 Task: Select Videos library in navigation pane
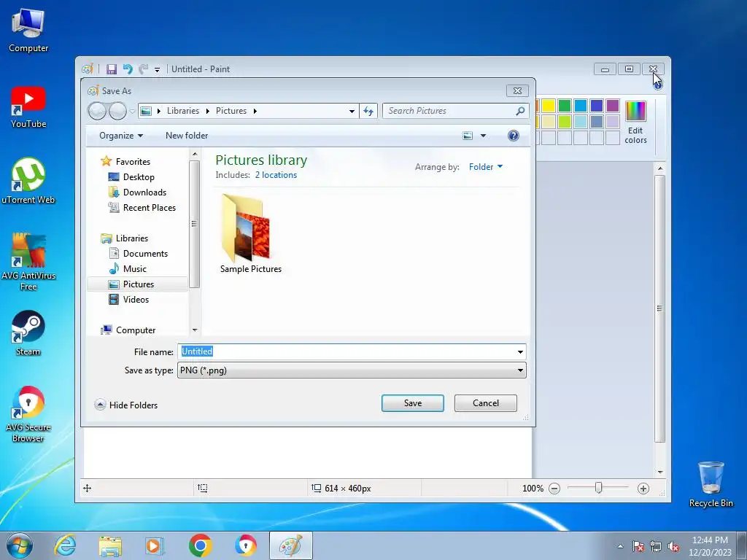point(136,300)
